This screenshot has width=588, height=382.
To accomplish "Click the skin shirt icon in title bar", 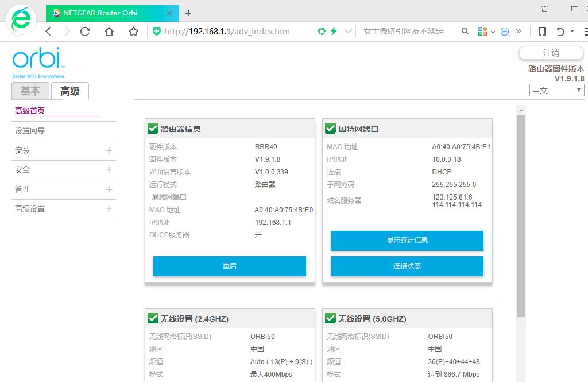I will (544, 9).
